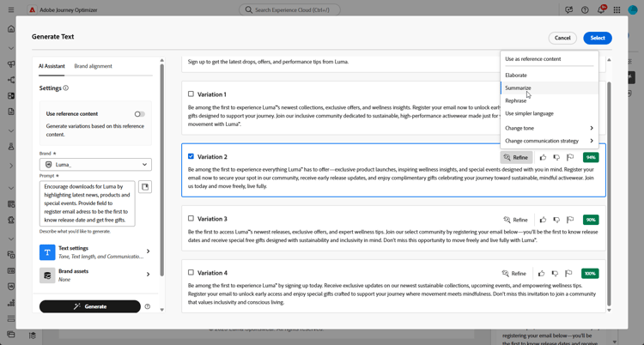The width and height of the screenshot is (644, 345).
Task: Thumbs up Variation 2
Action: (543, 157)
